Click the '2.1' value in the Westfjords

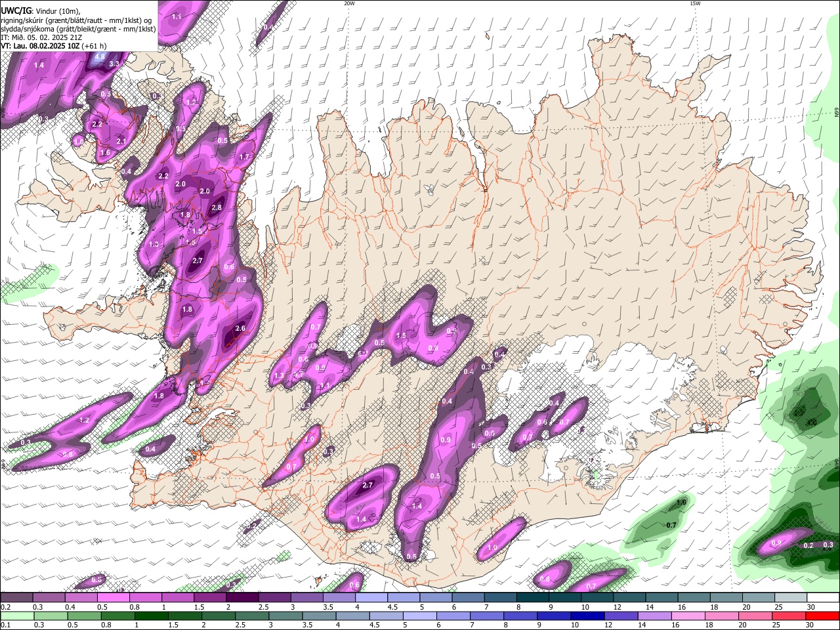coord(121,141)
